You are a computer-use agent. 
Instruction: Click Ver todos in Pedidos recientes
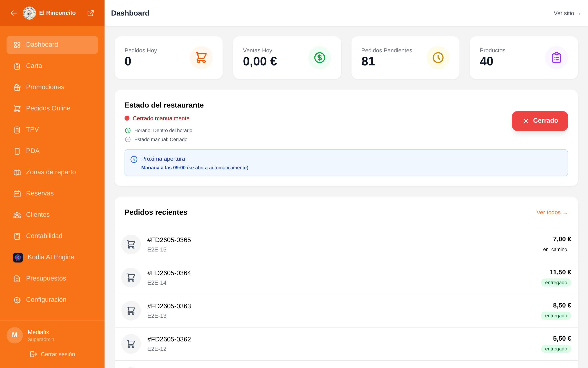point(552,212)
